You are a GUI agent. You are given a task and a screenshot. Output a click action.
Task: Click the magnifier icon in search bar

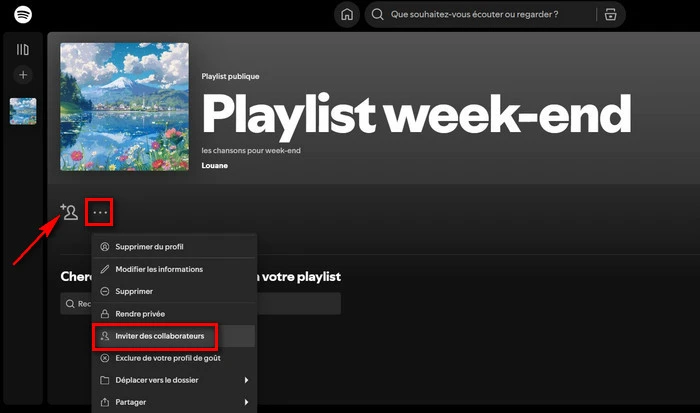coord(377,15)
